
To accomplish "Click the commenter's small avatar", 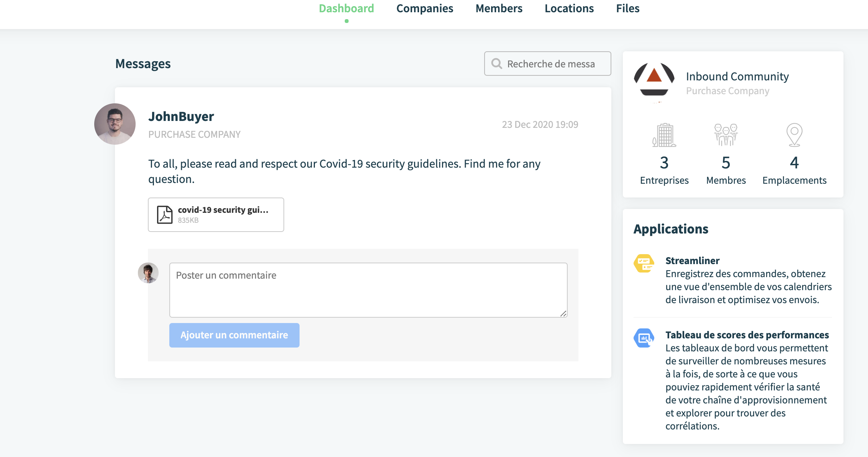I will pos(148,273).
